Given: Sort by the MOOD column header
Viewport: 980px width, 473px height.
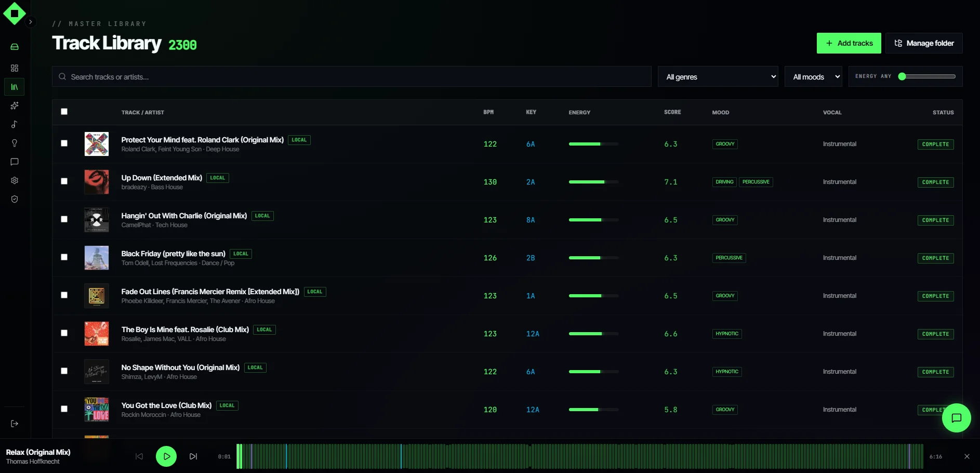Looking at the screenshot, I should click(720, 112).
